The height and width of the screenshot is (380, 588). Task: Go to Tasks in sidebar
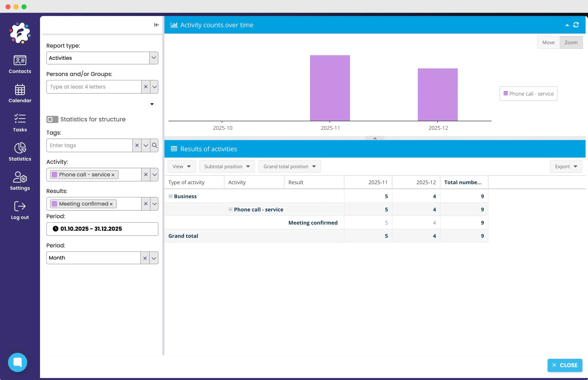coord(20,123)
